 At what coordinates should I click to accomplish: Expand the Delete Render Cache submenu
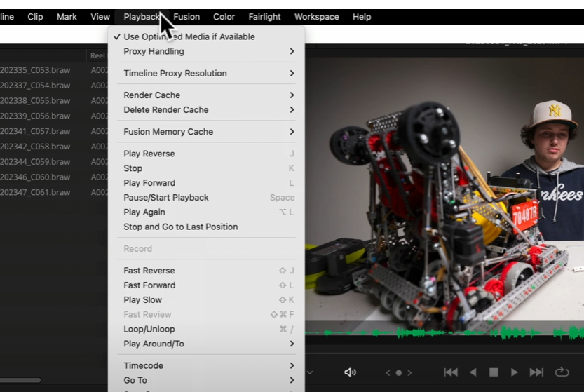click(206, 110)
